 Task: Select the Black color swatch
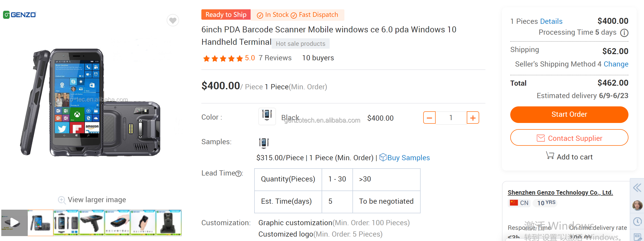(x=267, y=116)
